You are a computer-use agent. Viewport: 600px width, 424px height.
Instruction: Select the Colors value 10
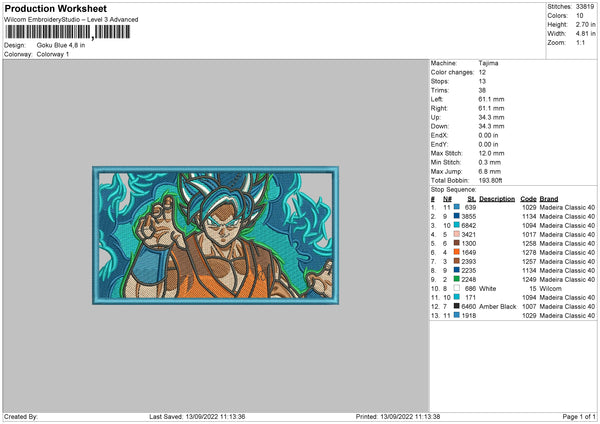pos(580,16)
